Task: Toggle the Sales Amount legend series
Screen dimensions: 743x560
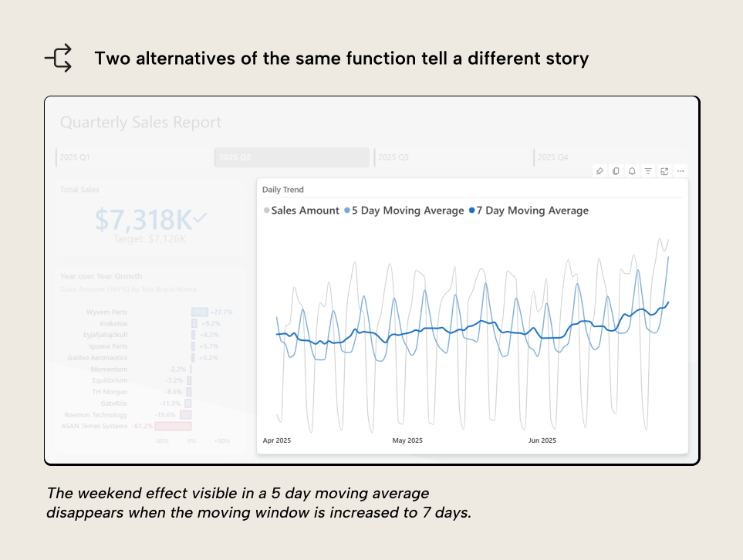Action: click(304, 210)
